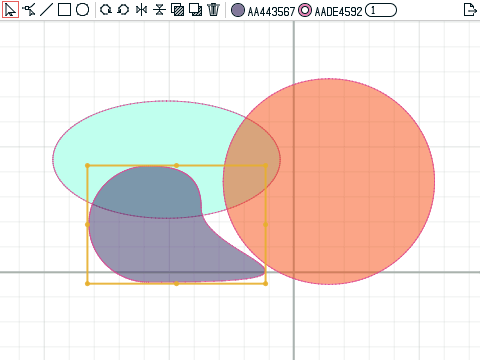Flip selection vertically
The image size is (480, 360).
tap(159, 10)
